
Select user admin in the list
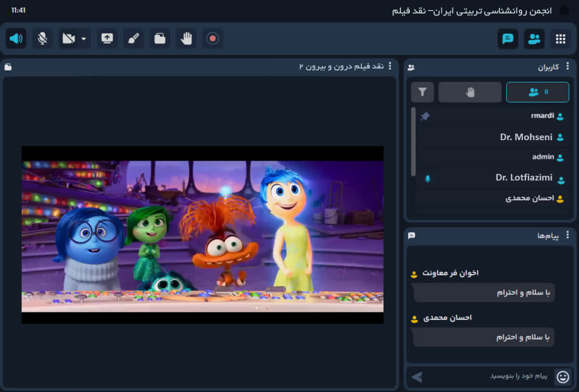tap(492, 157)
